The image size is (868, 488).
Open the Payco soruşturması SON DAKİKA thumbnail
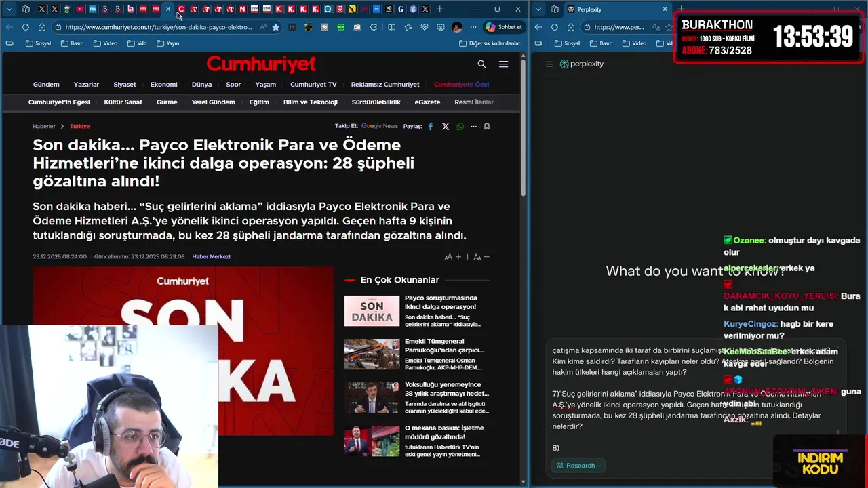pos(372,311)
